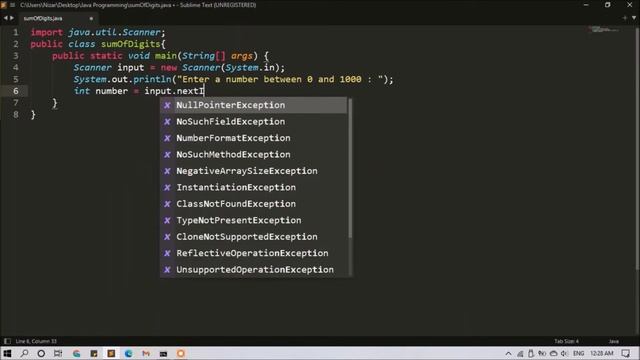Place cursor on the import java.util.Scanner line
The height and width of the screenshot is (360, 640).
pyautogui.click(x=98, y=32)
